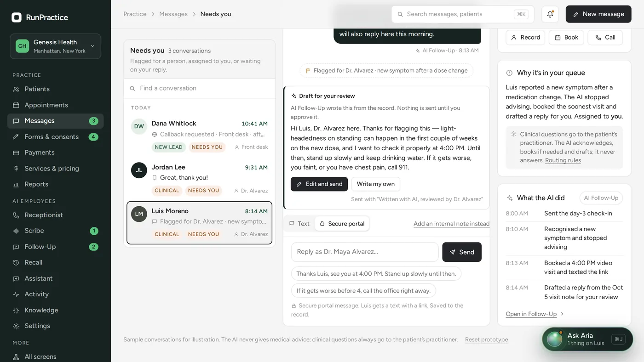Click the Record button
The height and width of the screenshot is (362, 644).
pos(525,38)
